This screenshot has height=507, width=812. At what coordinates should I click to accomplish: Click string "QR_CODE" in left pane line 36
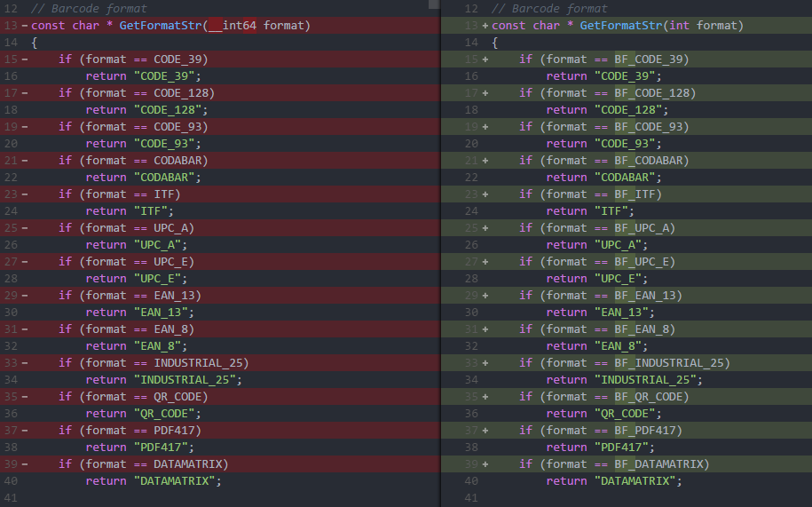(x=164, y=413)
